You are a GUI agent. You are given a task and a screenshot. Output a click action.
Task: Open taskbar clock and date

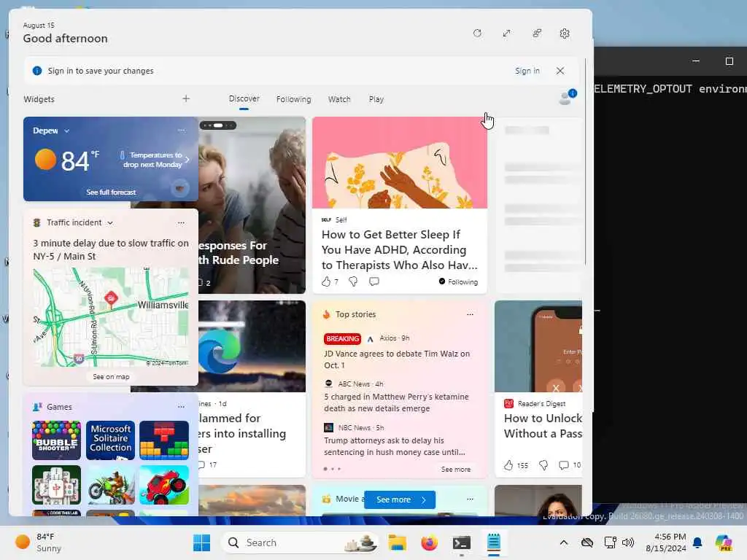pyautogui.click(x=665, y=542)
